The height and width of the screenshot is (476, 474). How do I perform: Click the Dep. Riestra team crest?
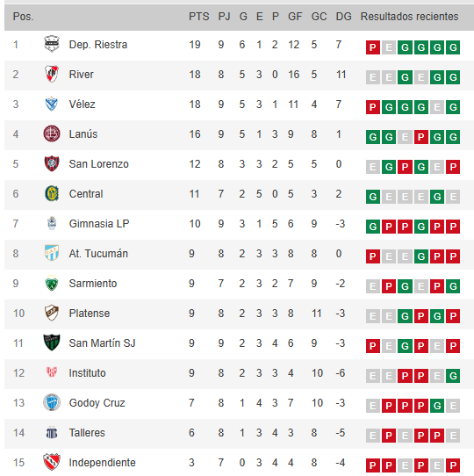52,44
